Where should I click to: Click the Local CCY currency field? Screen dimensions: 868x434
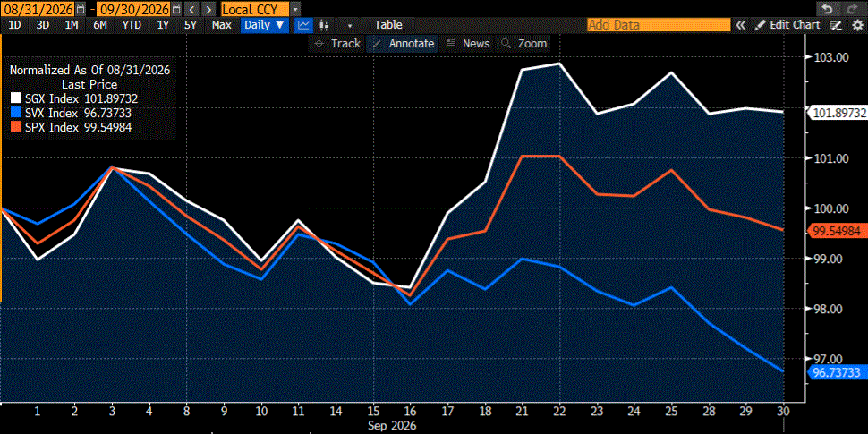point(255,9)
